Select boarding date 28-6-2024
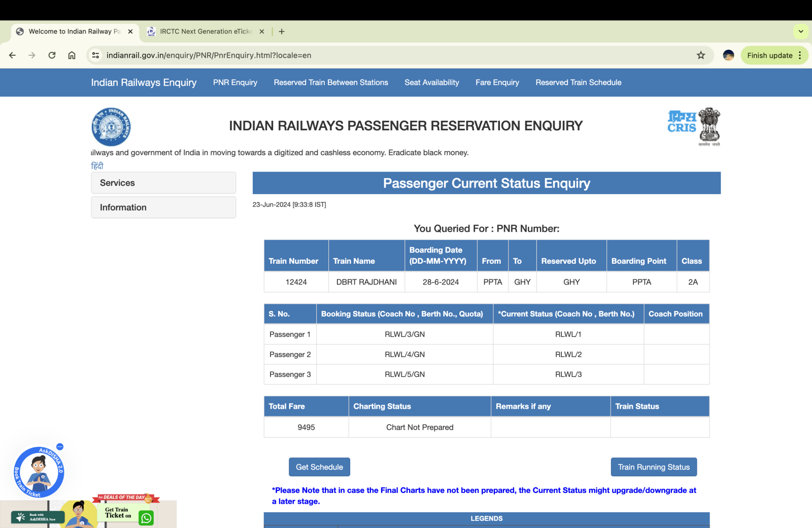The height and width of the screenshot is (528, 812). 441,282
